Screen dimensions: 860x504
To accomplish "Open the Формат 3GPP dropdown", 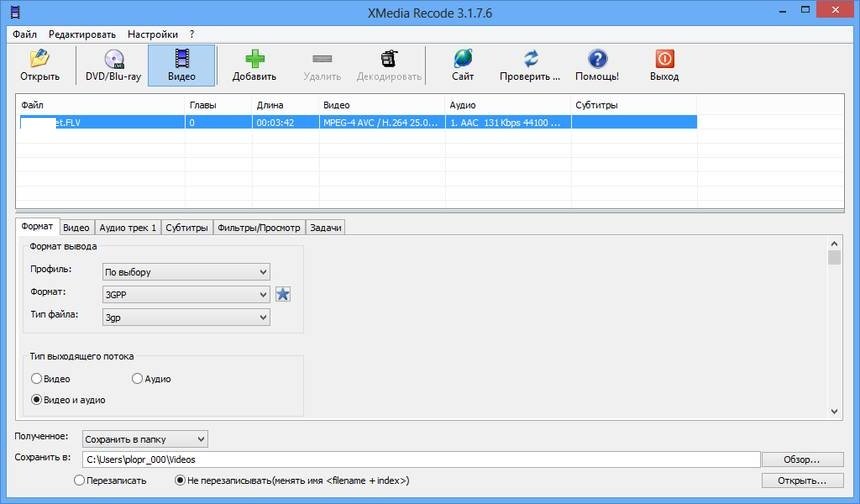I will (x=186, y=294).
